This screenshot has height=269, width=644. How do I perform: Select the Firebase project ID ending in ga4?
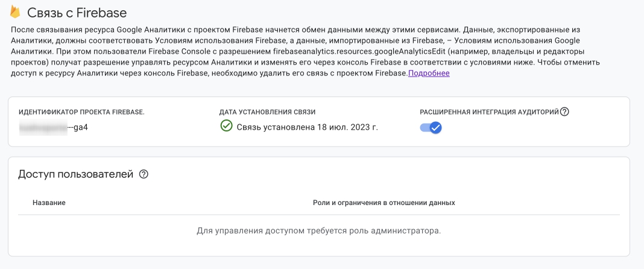58,127
